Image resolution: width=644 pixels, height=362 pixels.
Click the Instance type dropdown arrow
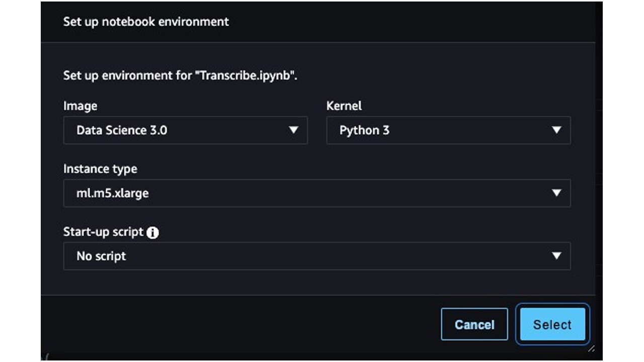(x=556, y=193)
